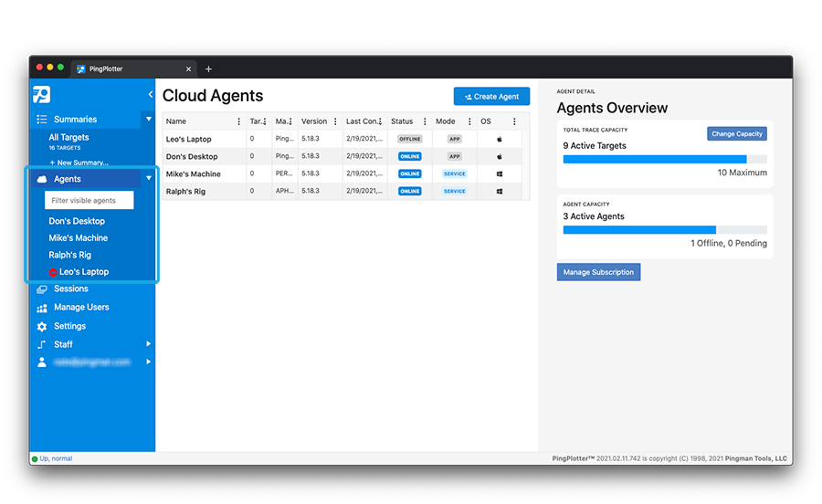822x504 pixels.
Task: Click the Active Agents capacity bar
Action: 665,230
